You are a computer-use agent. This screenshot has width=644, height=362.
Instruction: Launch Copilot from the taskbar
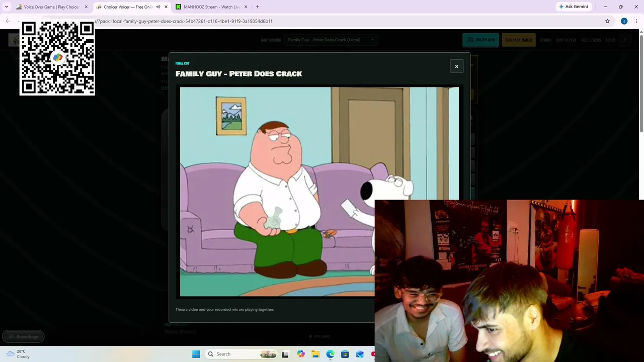tap(300, 354)
